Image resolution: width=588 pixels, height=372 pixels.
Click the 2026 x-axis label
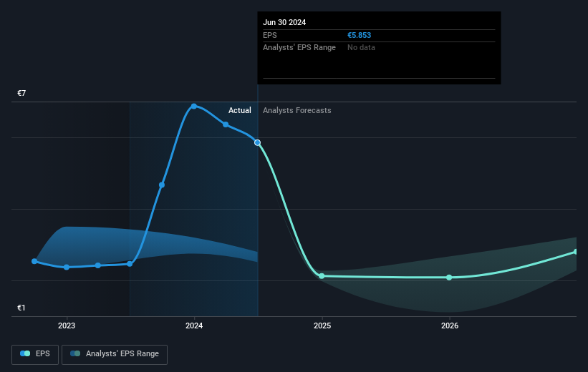point(450,326)
